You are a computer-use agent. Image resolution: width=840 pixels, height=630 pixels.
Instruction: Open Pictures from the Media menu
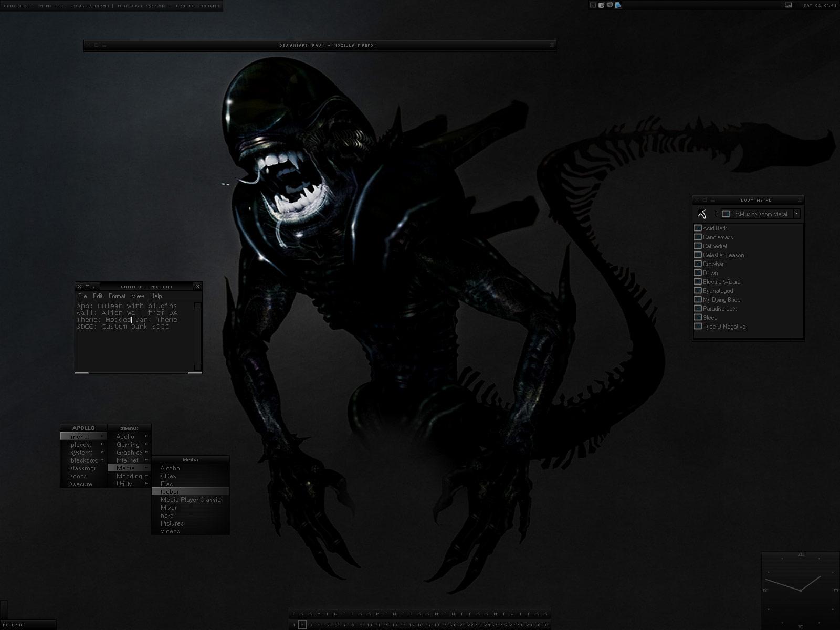click(191, 523)
